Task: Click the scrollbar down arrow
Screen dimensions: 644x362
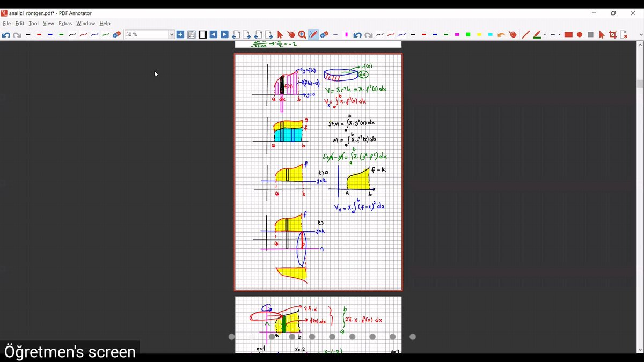Action: [x=640, y=350]
